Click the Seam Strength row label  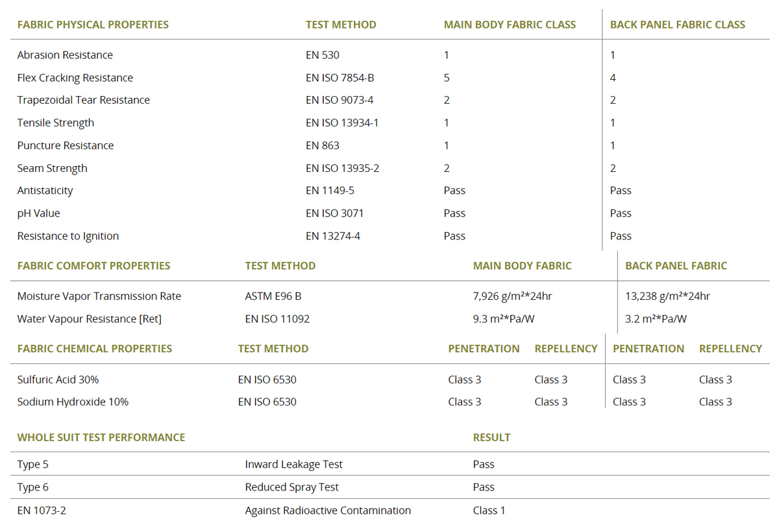click(53, 168)
